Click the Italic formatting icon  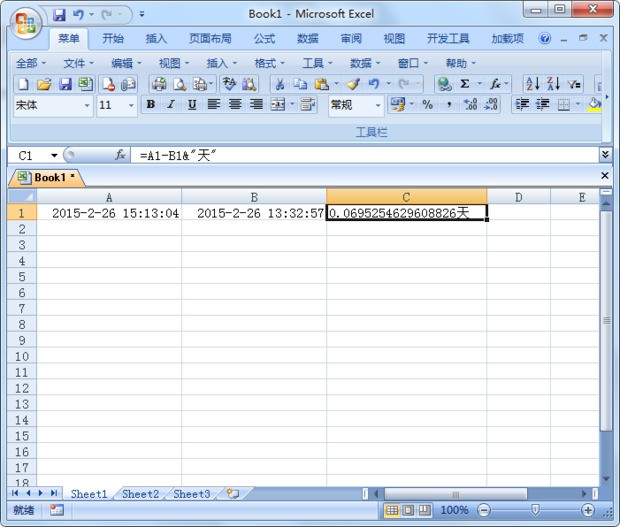[x=171, y=105]
